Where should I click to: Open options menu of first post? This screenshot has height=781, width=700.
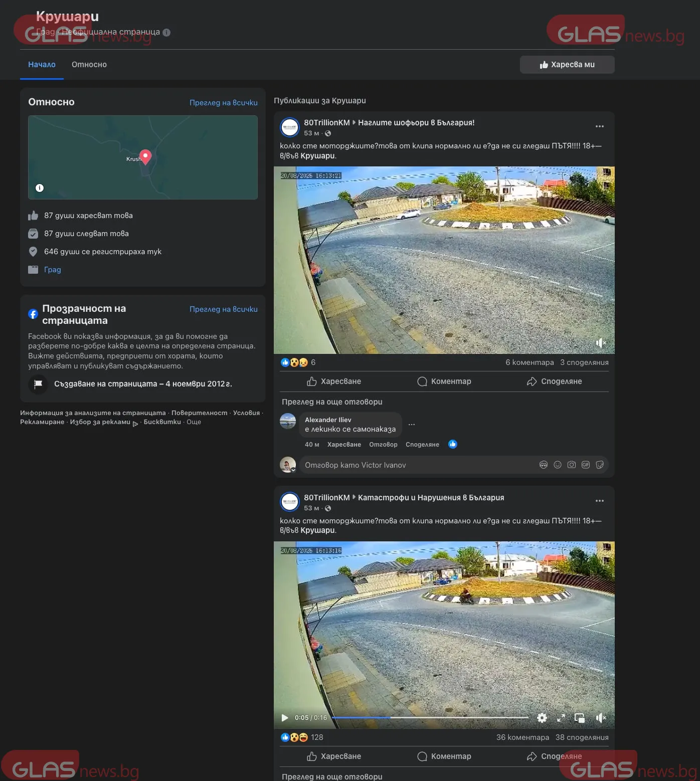[x=599, y=126]
